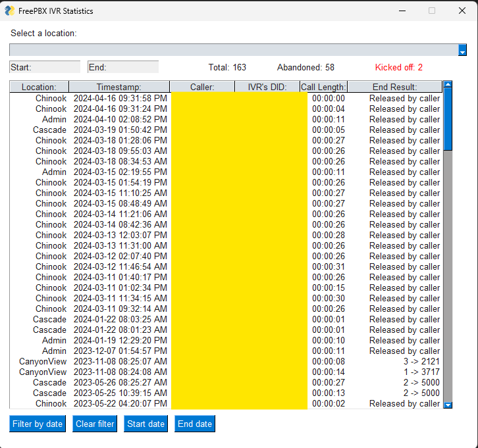Select row 2024-03-18 09:55:03 AM
478x448 pixels.
[226, 151]
